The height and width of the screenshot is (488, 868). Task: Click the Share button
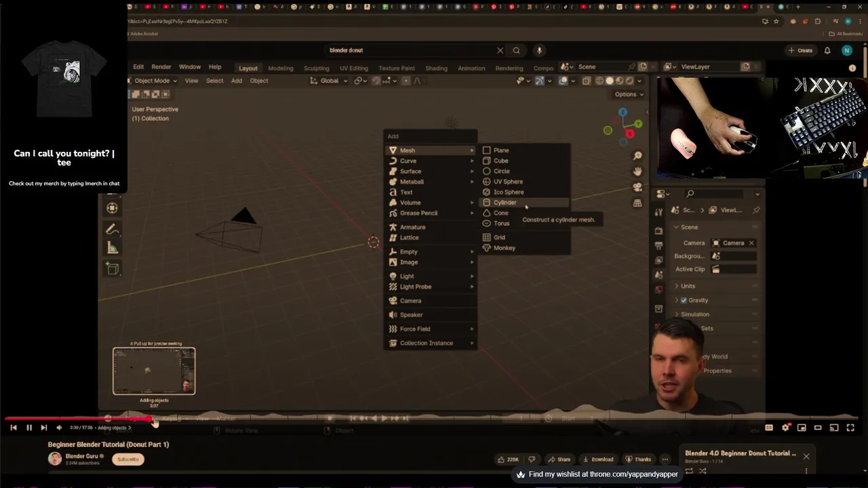(x=559, y=460)
